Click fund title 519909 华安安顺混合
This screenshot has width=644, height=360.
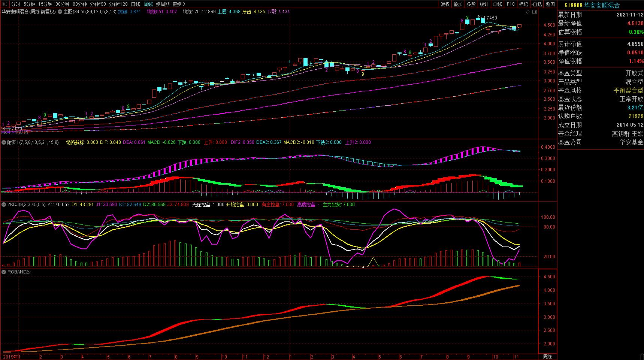(592, 5)
